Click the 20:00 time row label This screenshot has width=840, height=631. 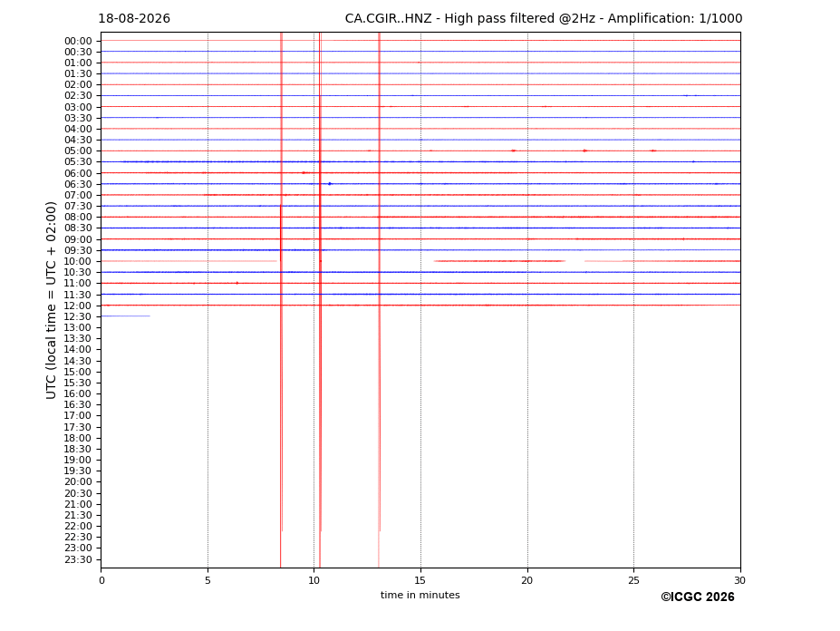tap(78, 482)
